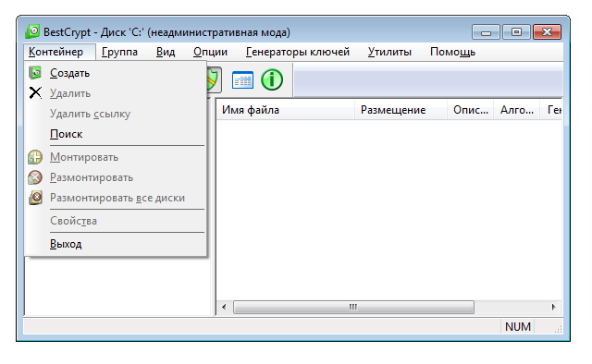Click the blue table view toolbar icon

tap(242, 80)
